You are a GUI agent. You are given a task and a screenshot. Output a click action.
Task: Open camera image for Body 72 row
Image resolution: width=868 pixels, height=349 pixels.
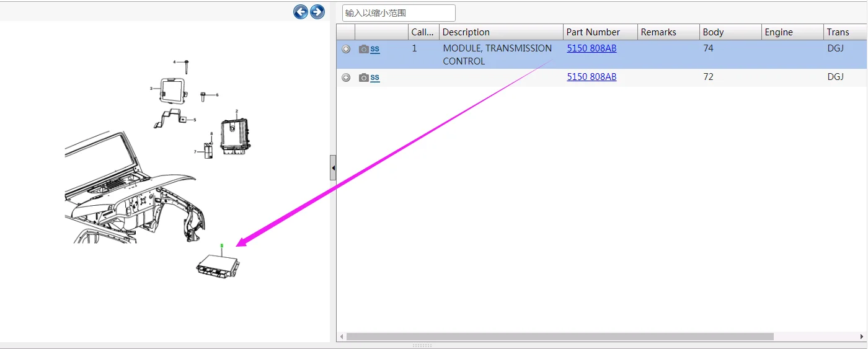(x=364, y=77)
